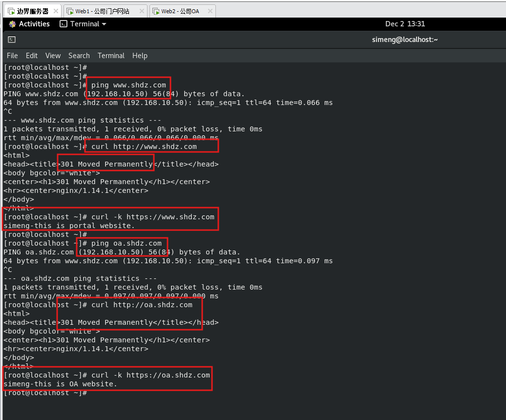Close the Web1 - 公司门户网站 tab
The image size is (506, 420).
[142, 11]
